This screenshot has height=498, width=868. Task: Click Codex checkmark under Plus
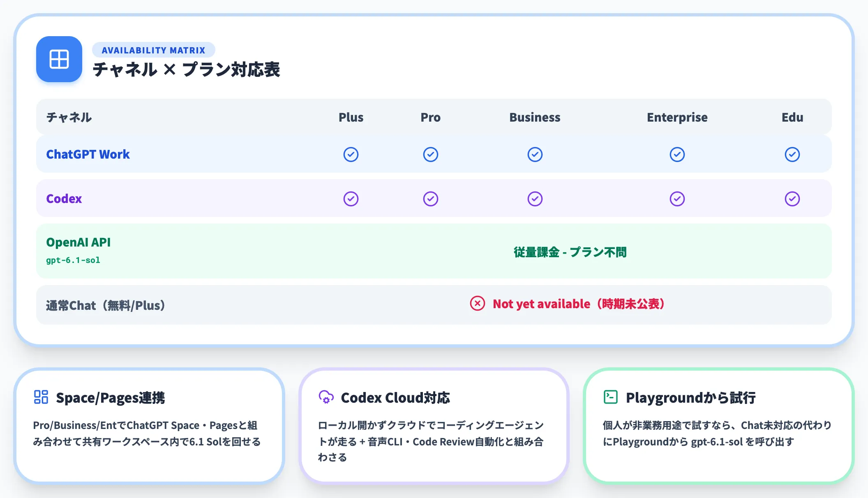(x=351, y=199)
